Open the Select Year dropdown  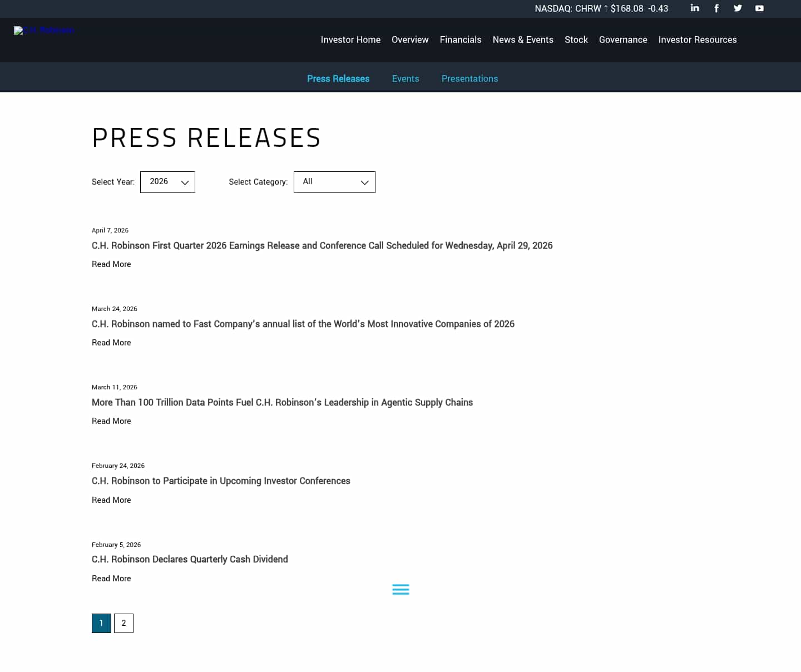(x=167, y=182)
